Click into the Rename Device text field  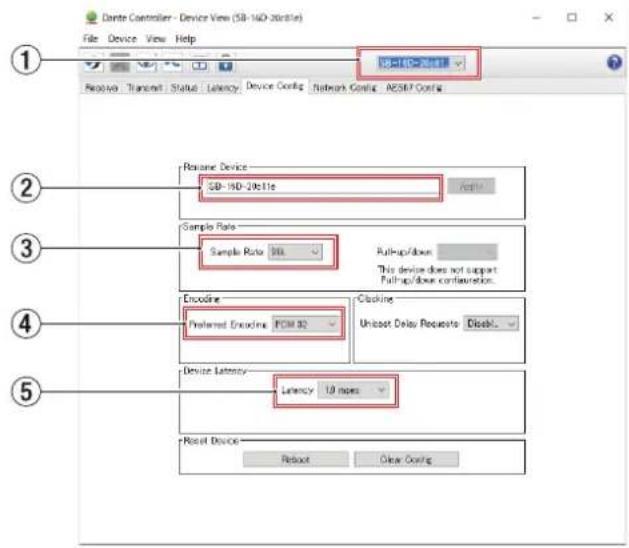(321, 187)
